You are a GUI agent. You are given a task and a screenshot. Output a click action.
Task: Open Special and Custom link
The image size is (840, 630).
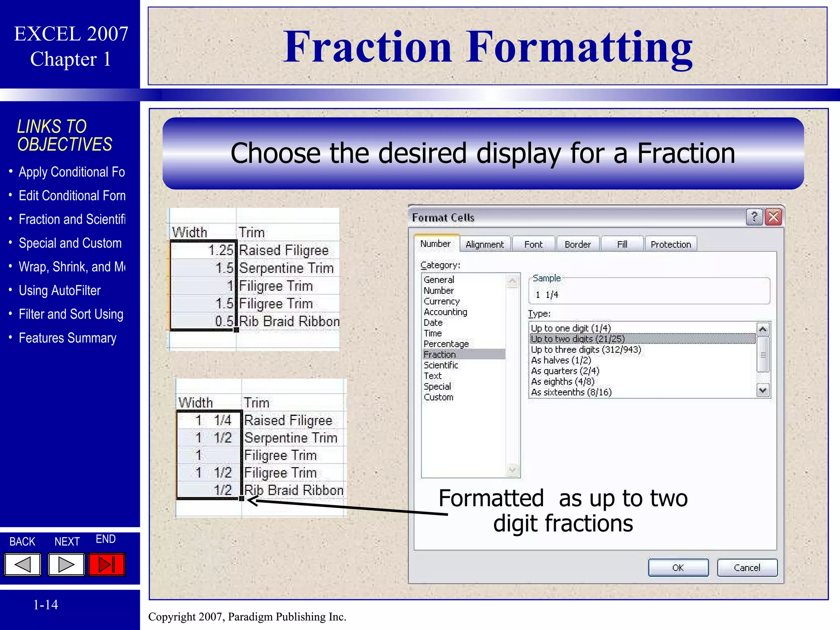(70, 243)
